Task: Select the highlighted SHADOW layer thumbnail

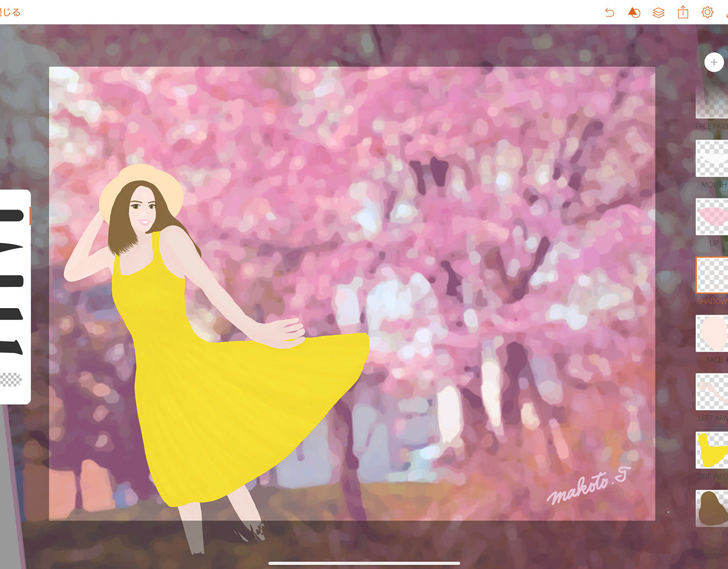Action: click(712, 276)
